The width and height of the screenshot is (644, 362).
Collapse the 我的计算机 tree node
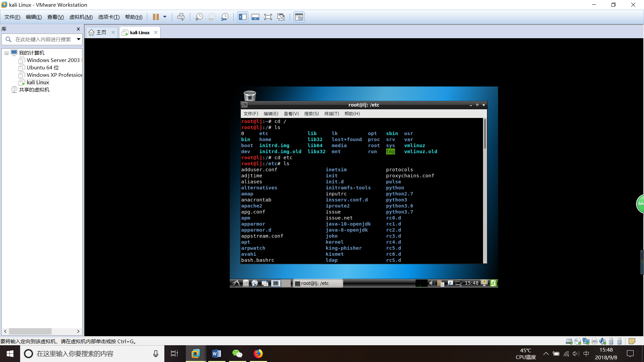pos(6,53)
